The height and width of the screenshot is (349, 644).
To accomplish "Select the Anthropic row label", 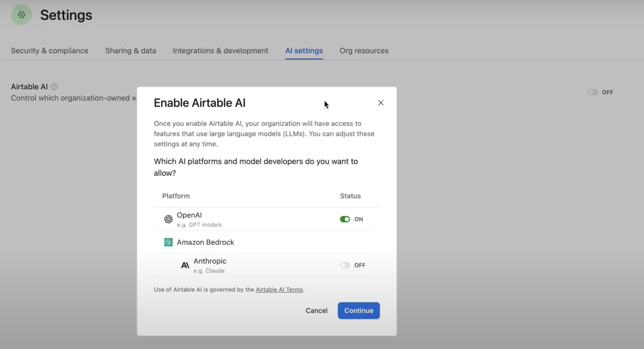I will 210,261.
